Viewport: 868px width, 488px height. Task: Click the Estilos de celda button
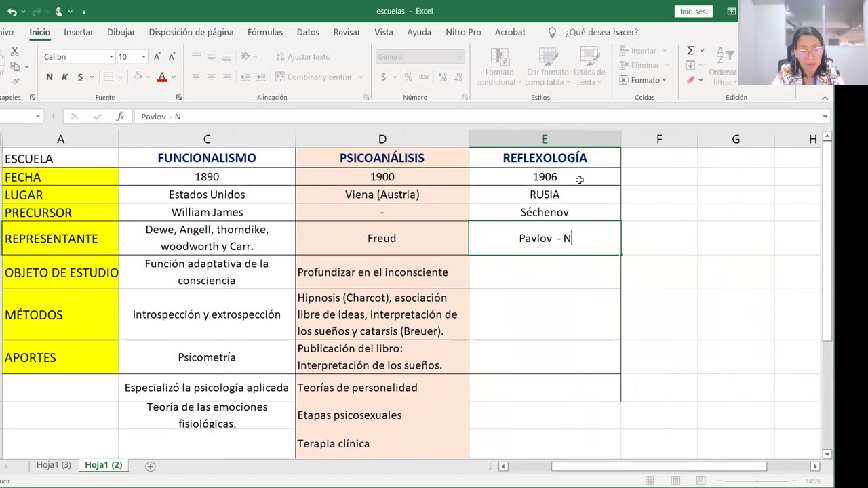[x=589, y=67]
